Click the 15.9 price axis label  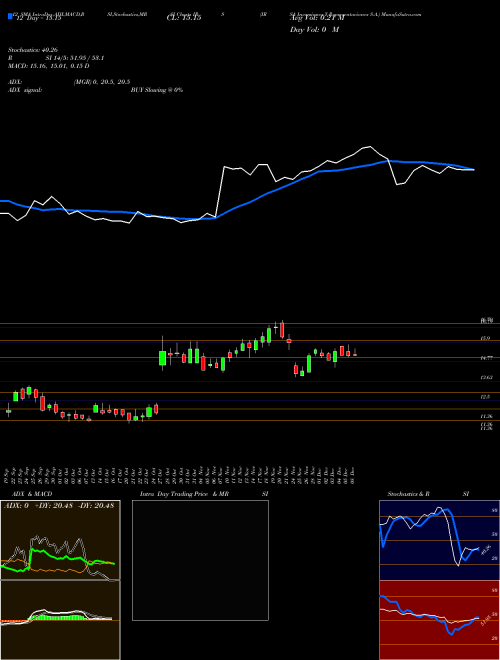(x=486, y=338)
